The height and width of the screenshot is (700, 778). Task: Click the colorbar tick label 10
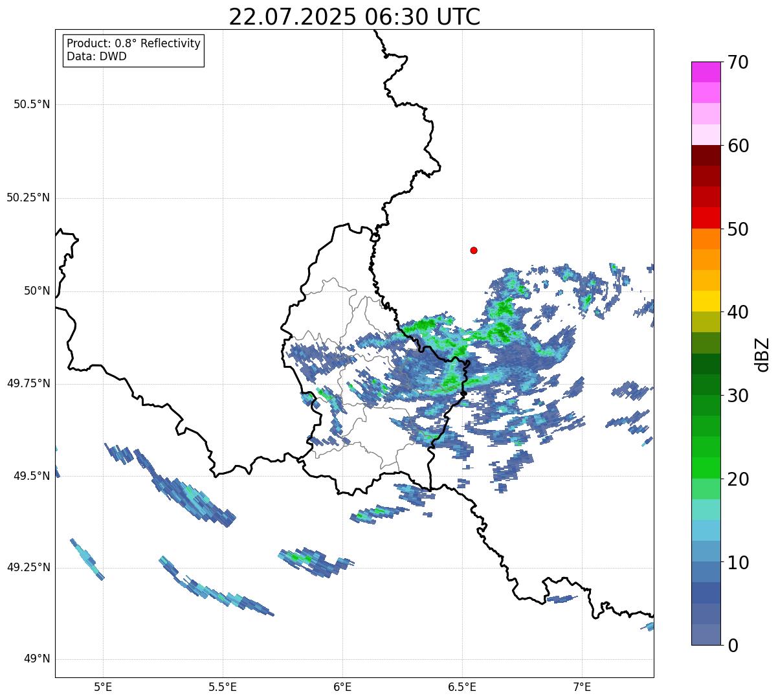coord(738,562)
